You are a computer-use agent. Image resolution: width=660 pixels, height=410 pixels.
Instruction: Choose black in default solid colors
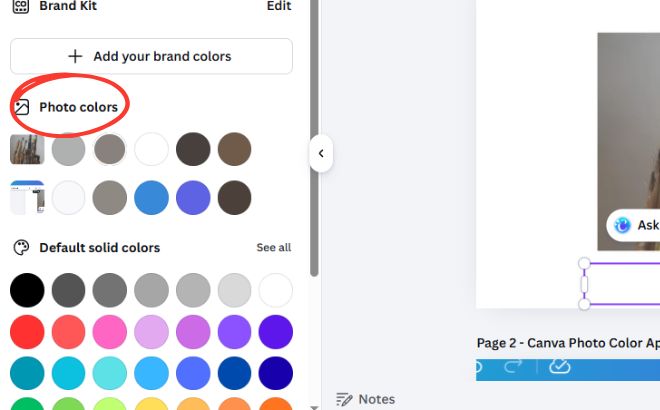coord(27,290)
